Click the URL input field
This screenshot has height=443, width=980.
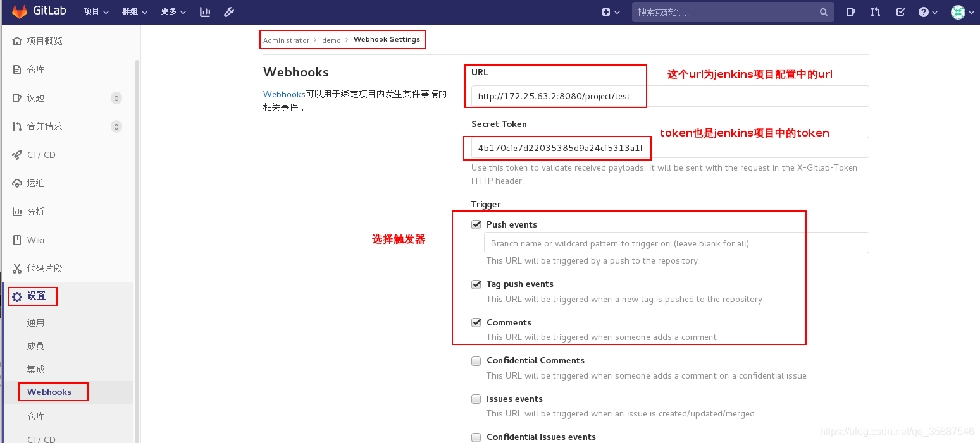pyautogui.click(x=670, y=96)
